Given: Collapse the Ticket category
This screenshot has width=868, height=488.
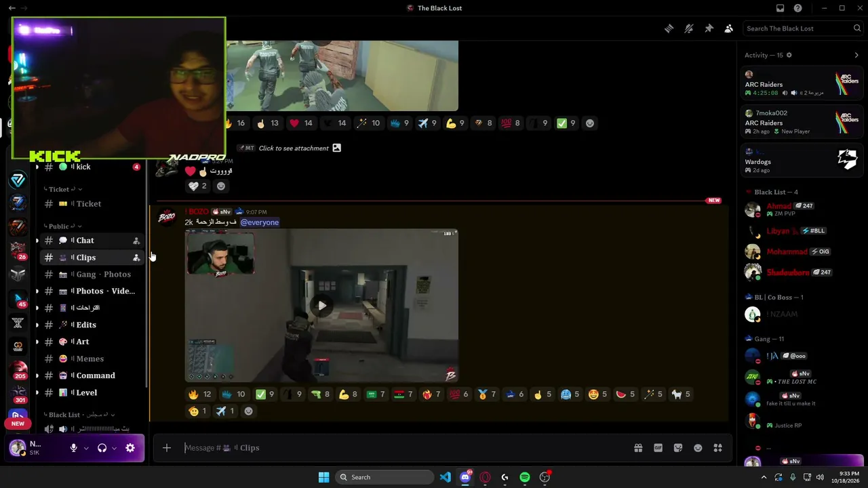Looking at the screenshot, I should tap(64, 190).
